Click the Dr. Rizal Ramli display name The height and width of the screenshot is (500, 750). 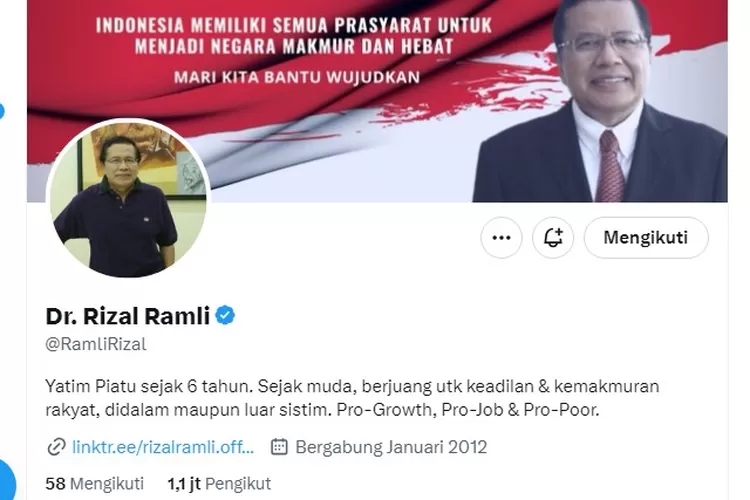click(x=128, y=316)
